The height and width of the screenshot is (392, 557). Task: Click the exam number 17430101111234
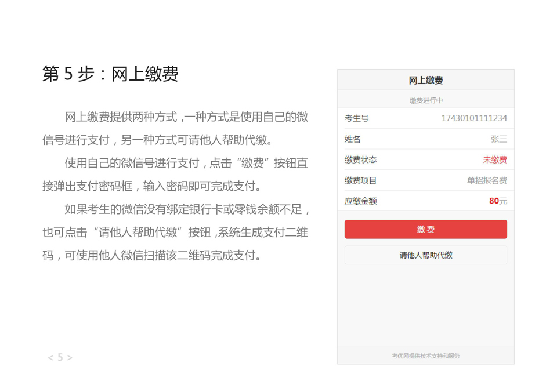[x=473, y=118]
